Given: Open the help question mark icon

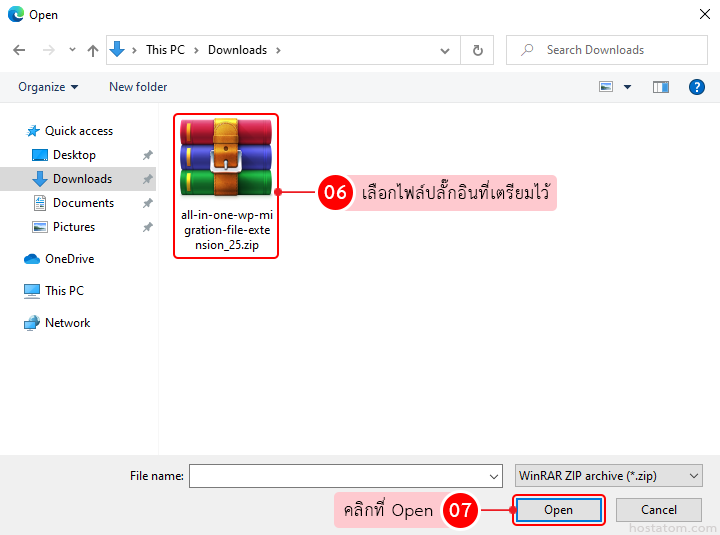Looking at the screenshot, I should 697,87.
